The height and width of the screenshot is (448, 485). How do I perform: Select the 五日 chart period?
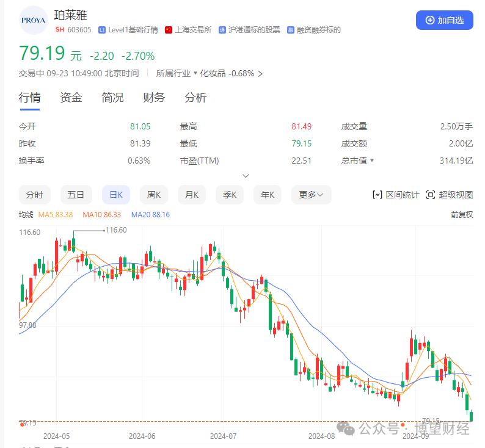pos(76,195)
